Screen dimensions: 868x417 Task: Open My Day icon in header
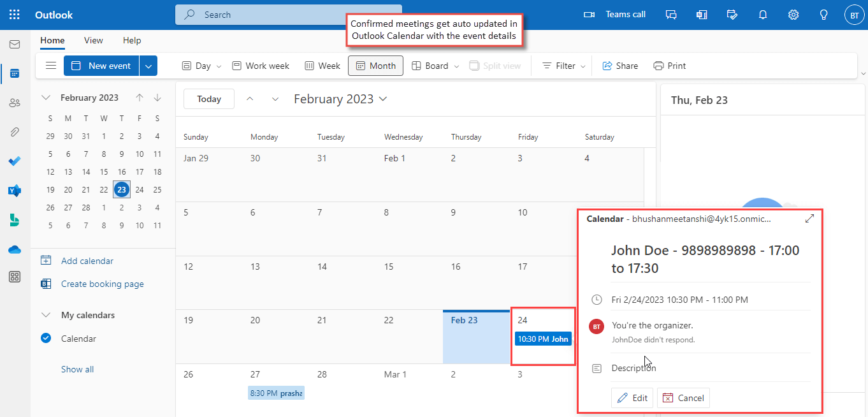click(x=732, y=15)
